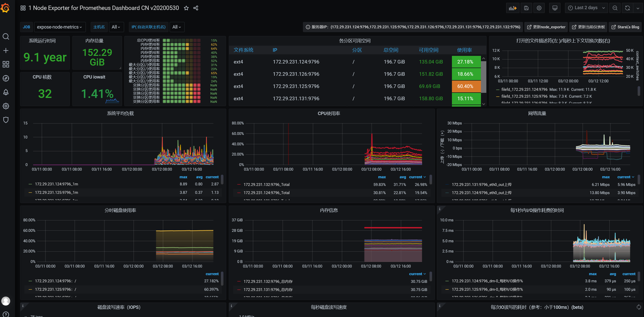Screen dimensions: 644x317
Task: Open the dashboard title menu
Action: tap(104, 8)
